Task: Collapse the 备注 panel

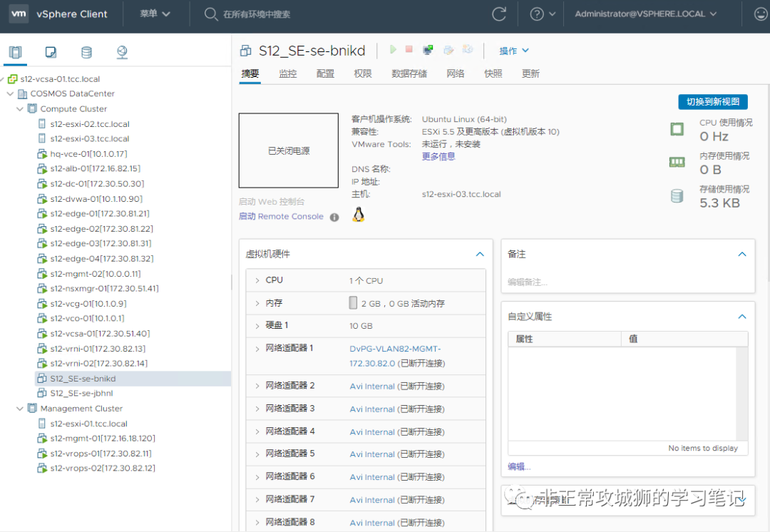Action: pyautogui.click(x=742, y=254)
